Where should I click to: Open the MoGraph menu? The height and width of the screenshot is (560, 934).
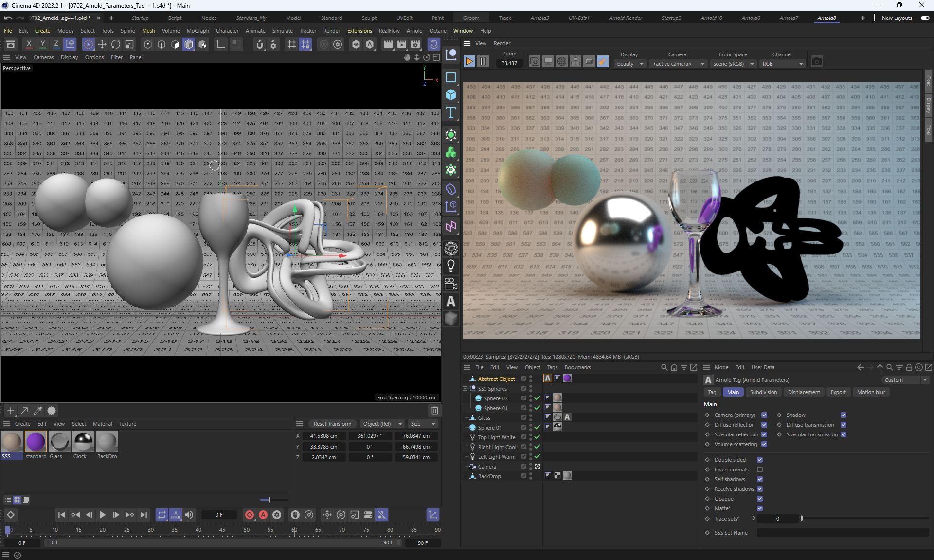[x=198, y=31]
